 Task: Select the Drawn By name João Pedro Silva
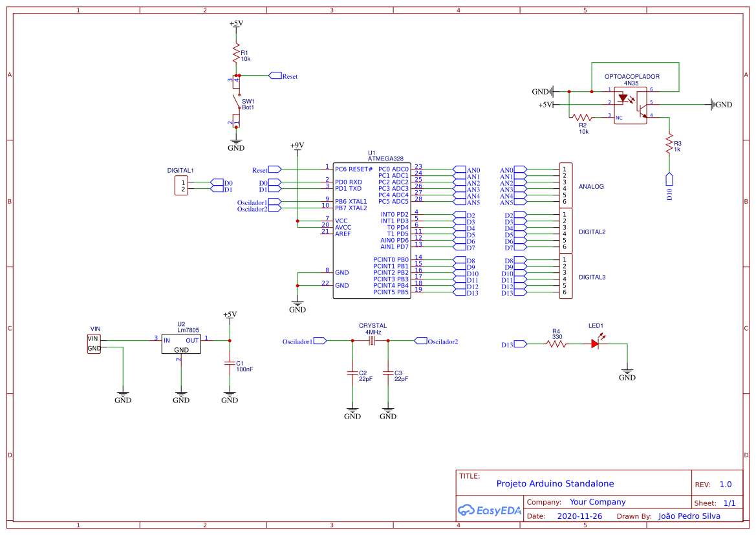(689, 516)
